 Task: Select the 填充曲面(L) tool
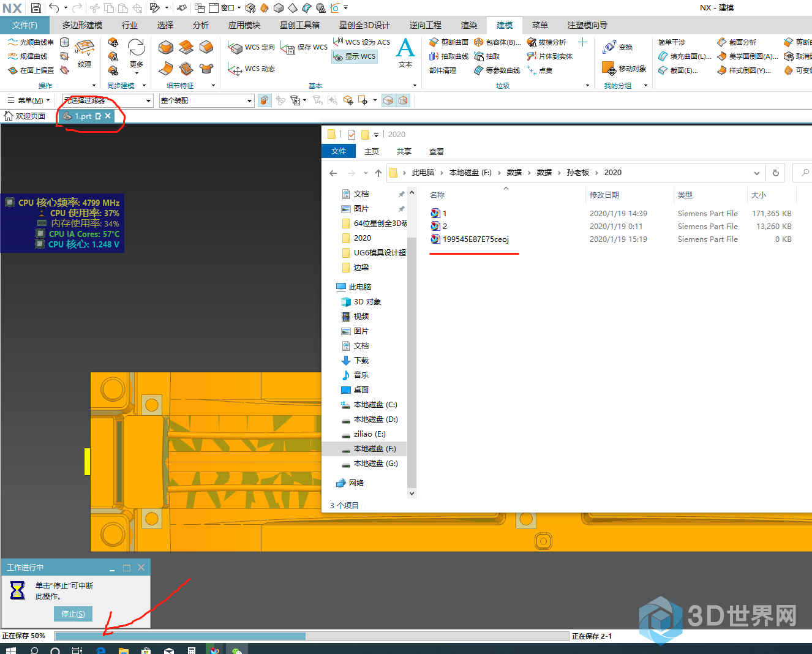coord(685,56)
